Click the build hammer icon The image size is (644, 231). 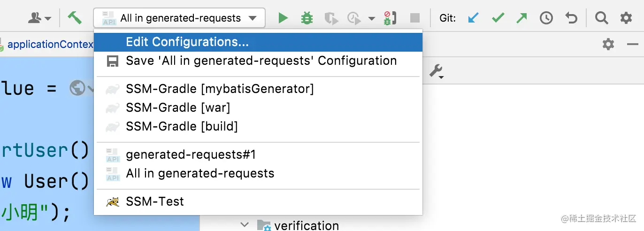(x=74, y=18)
